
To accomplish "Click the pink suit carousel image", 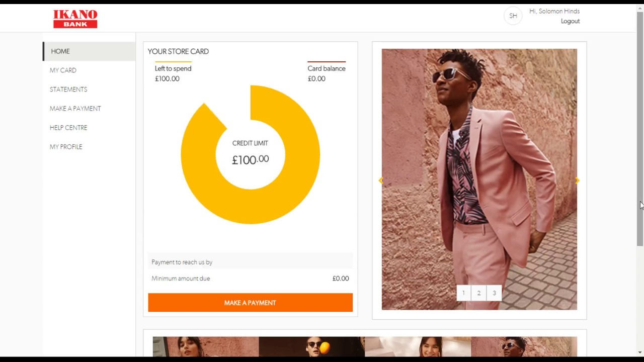I will tap(479, 179).
